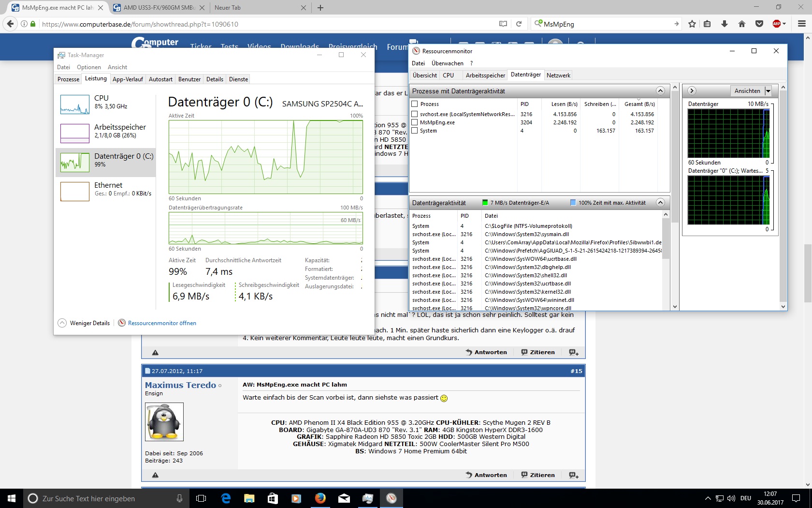Open Optionen menu in Task-Manager
This screenshot has height=508, width=812.
click(89, 67)
